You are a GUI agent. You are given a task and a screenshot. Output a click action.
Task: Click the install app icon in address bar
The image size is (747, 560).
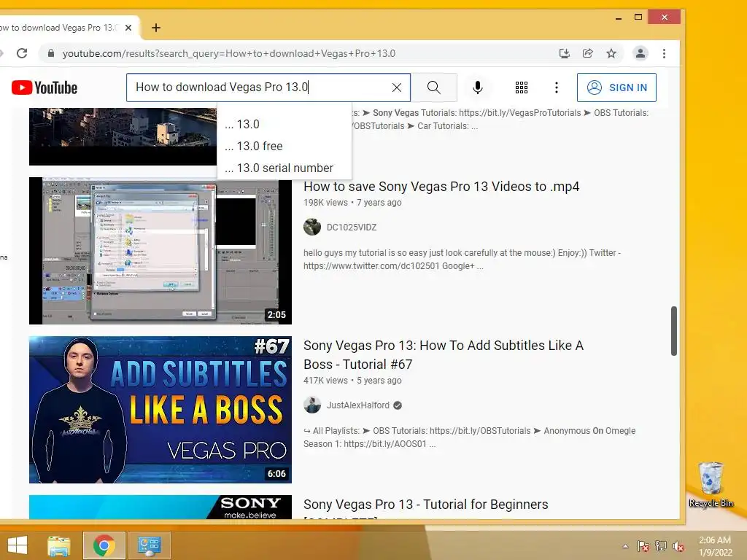click(x=565, y=53)
